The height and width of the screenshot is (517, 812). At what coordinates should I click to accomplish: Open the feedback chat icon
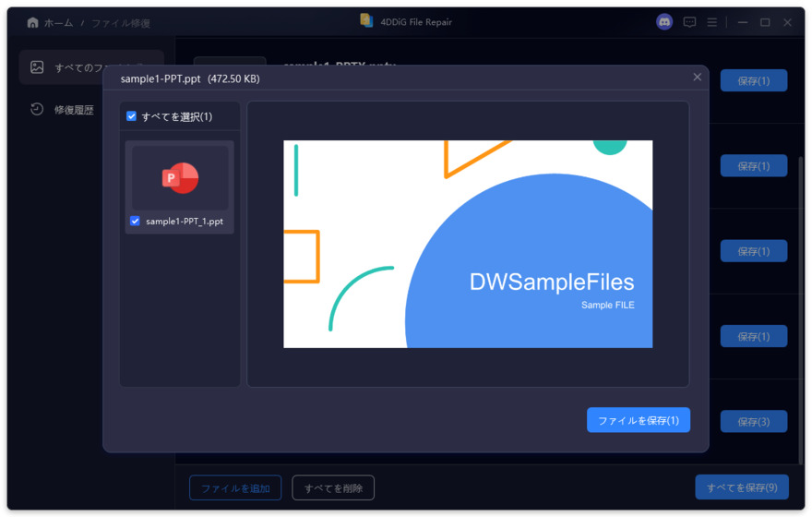click(x=689, y=22)
